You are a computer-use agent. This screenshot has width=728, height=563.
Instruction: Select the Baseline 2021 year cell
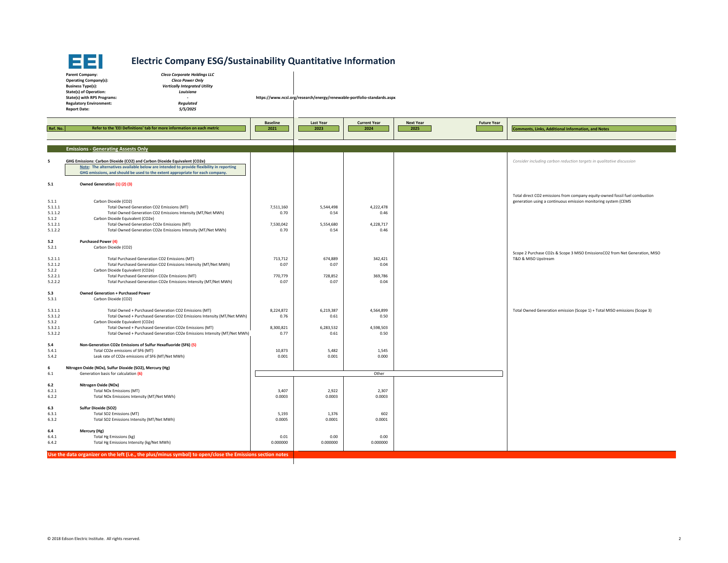tap(272, 128)
